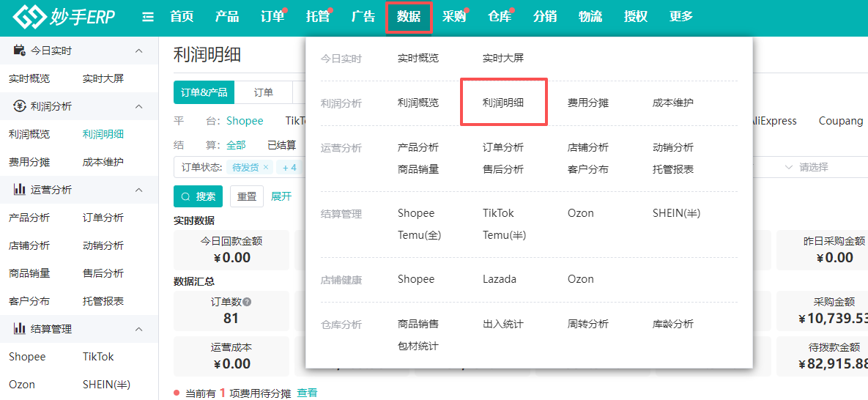Open 产品 in the top navigation
The height and width of the screenshot is (400, 868).
tap(227, 17)
